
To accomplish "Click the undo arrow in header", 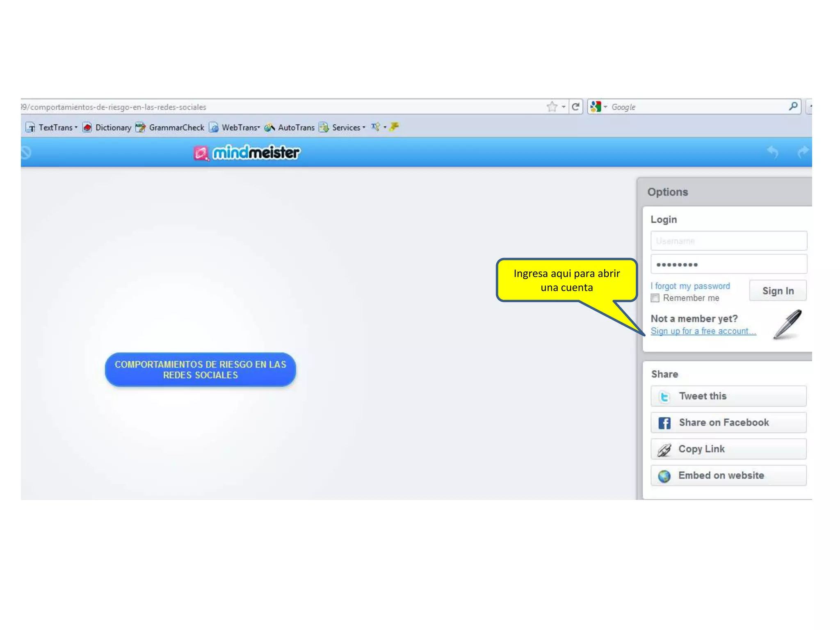I will pos(773,152).
